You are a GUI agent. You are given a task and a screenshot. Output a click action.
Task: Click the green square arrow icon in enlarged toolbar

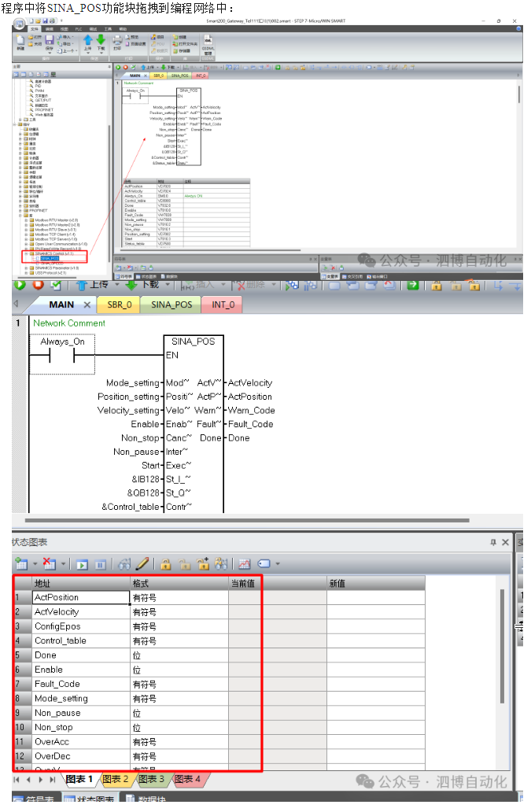(412, 286)
